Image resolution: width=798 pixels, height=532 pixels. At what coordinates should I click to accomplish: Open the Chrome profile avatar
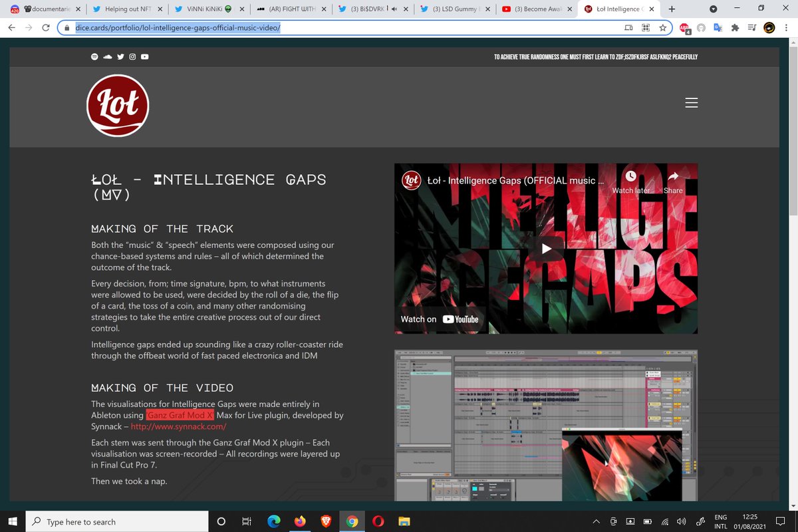click(769, 28)
